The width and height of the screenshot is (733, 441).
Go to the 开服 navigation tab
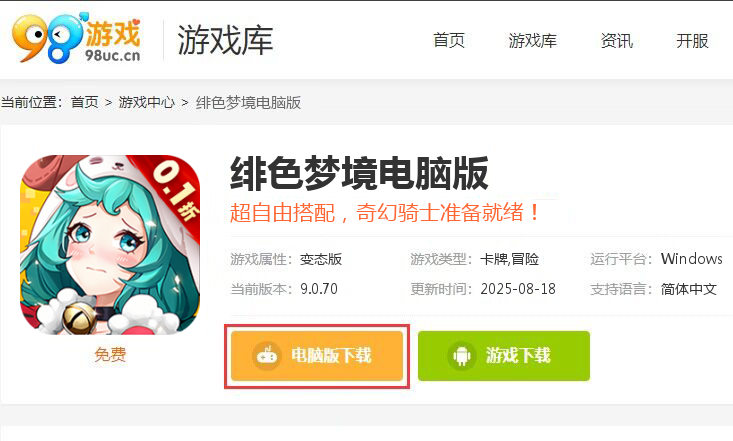[x=692, y=40]
